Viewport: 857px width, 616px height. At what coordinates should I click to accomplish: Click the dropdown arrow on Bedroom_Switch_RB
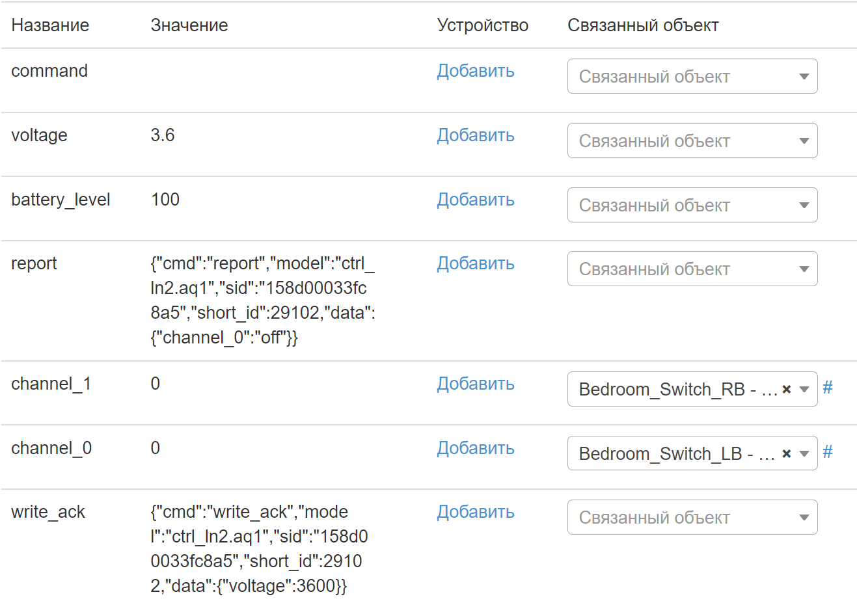(x=804, y=390)
